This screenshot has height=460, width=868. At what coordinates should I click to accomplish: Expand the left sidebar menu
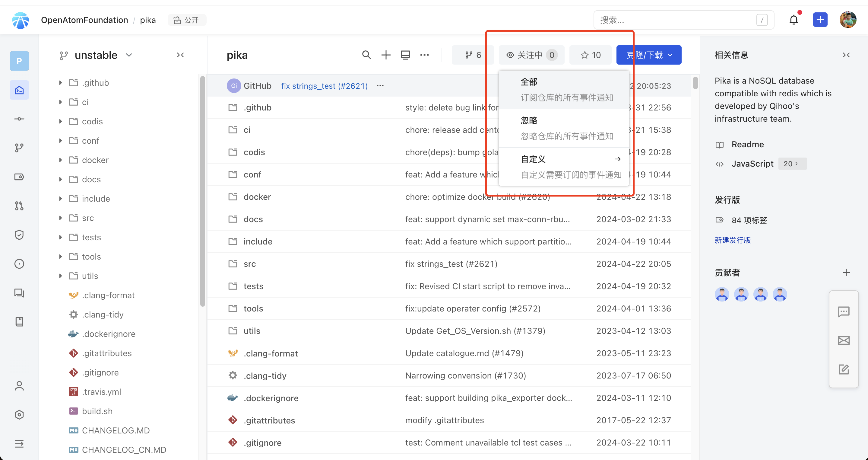pos(19,443)
